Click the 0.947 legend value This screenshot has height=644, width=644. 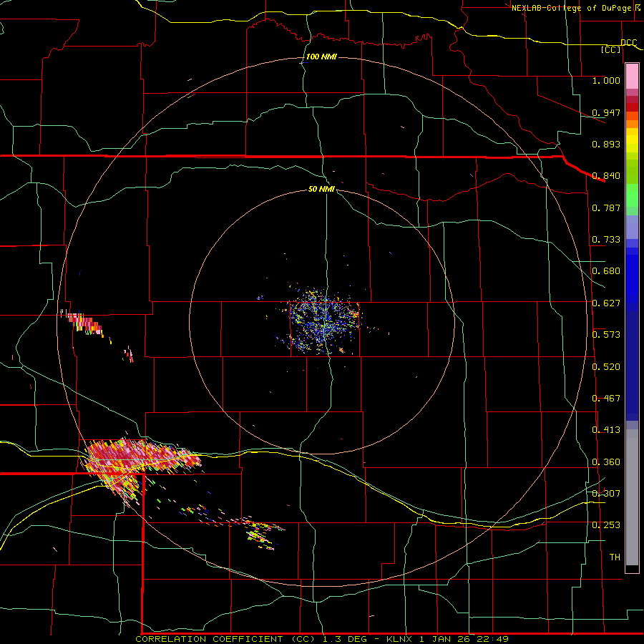pos(606,112)
